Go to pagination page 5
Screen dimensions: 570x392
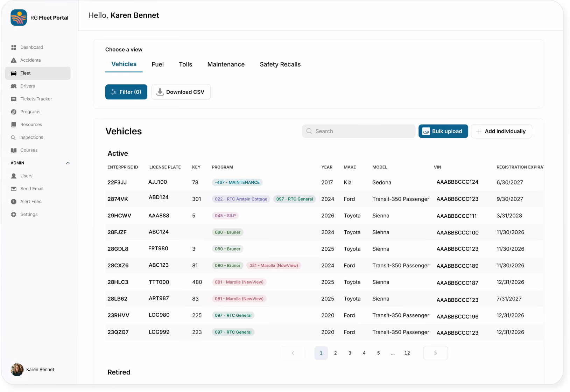pos(379,353)
